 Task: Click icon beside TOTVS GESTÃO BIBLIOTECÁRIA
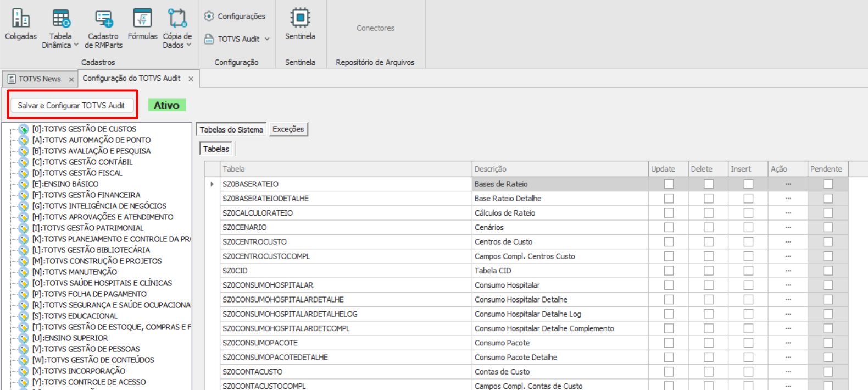tap(24, 250)
